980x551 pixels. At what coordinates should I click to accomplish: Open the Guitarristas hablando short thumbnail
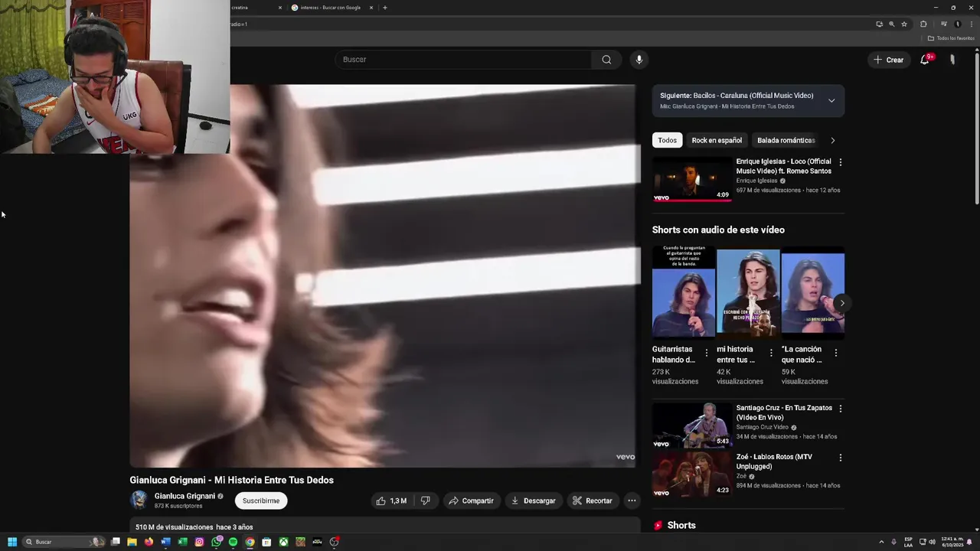click(x=684, y=292)
